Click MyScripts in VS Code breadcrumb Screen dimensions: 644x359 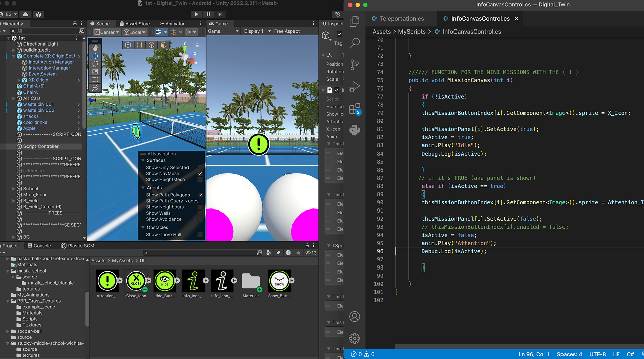point(412,32)
